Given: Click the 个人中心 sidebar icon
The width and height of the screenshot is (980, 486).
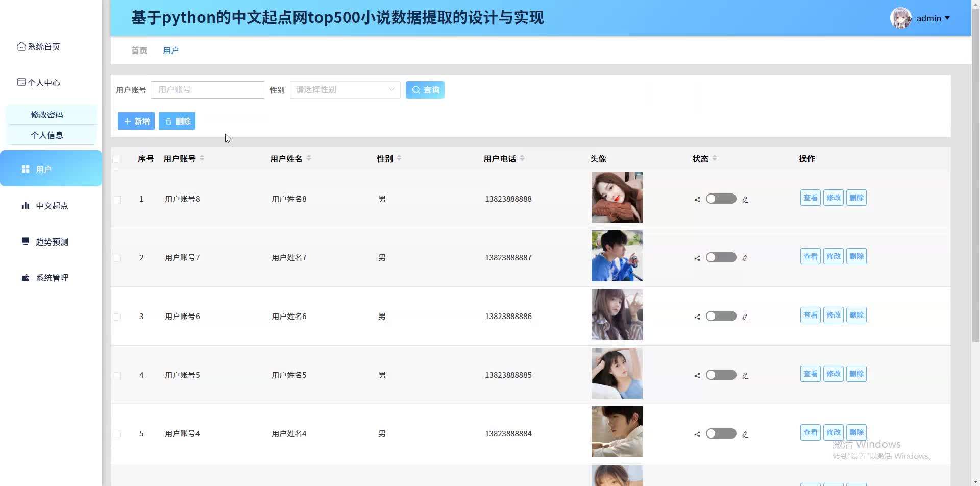Looking at the screenshot, I should [x=21, y=82].
